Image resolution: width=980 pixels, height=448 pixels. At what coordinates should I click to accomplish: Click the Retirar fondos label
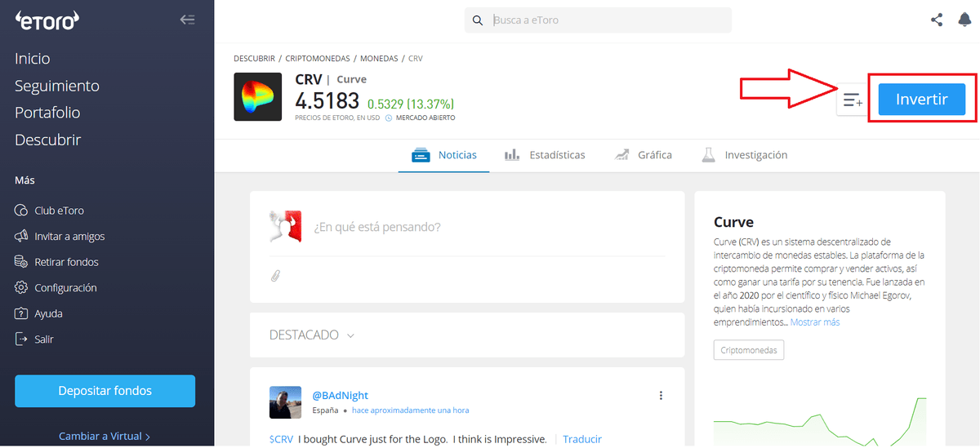pos(66,262)
